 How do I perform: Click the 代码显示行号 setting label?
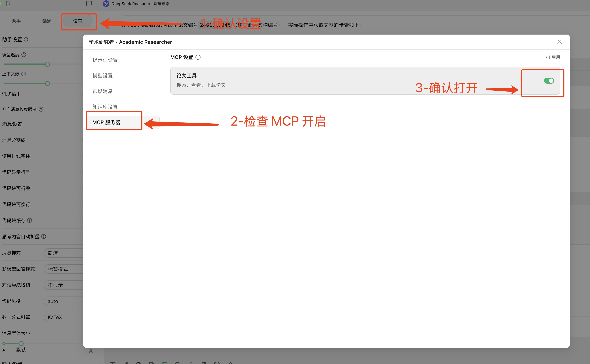pos(16,172)
